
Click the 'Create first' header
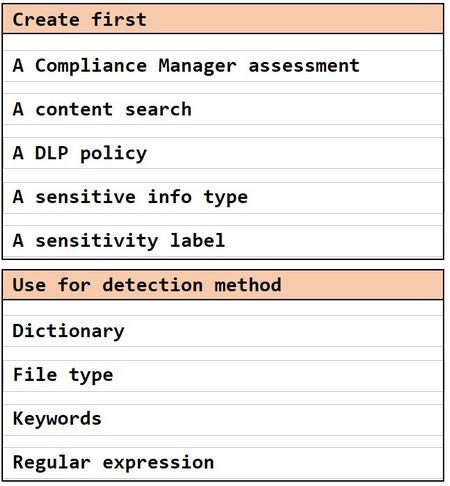click(x=223, y=19)
